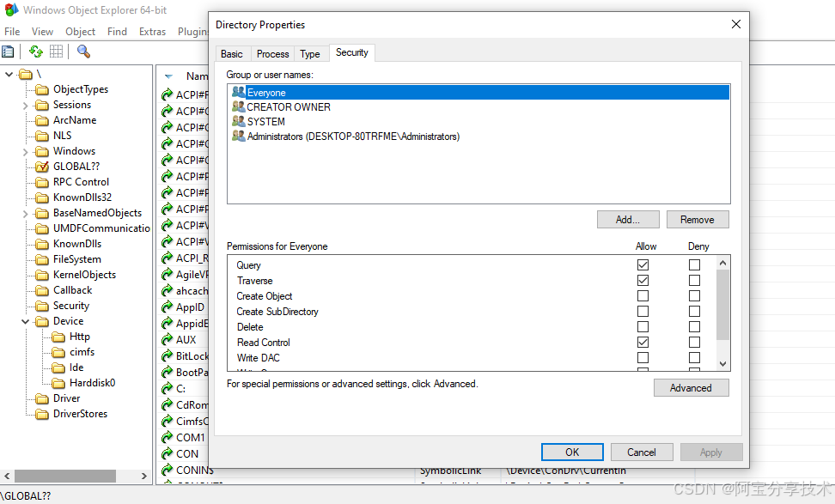Click permissions list scroll down arrow
This screenshot has width=835, height=504.
coord(722,363)
